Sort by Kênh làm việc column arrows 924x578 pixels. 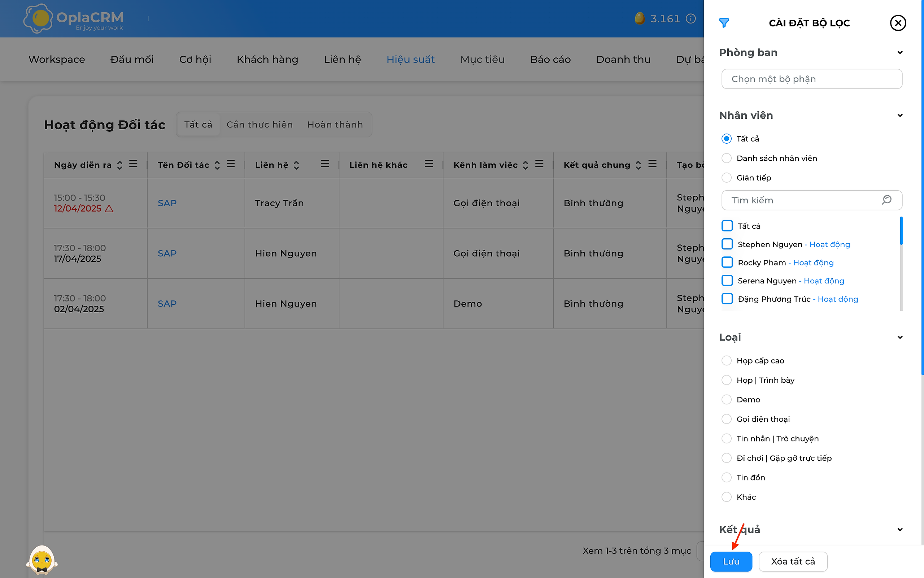[526, 165]
